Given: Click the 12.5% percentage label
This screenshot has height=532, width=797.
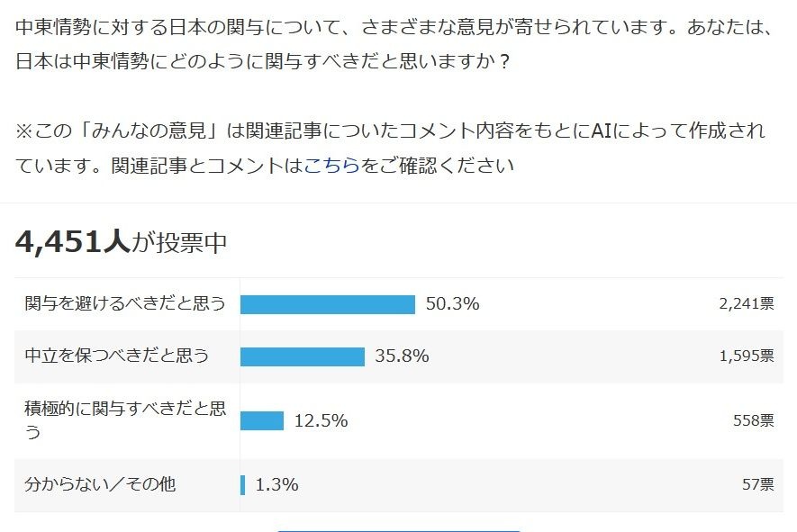Looking at the screenshot, I should tap(321, 420).
